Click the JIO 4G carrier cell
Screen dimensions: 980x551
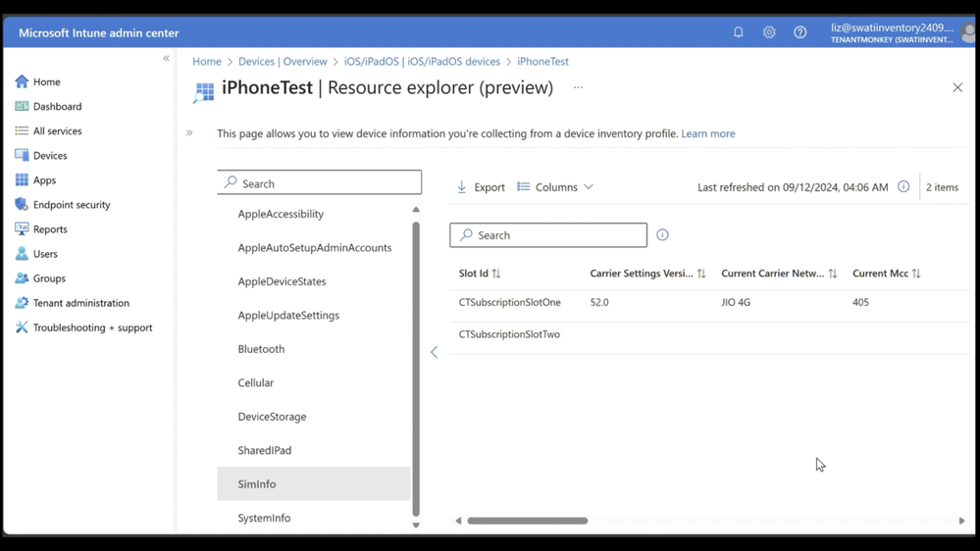click(x=736, y=302)
